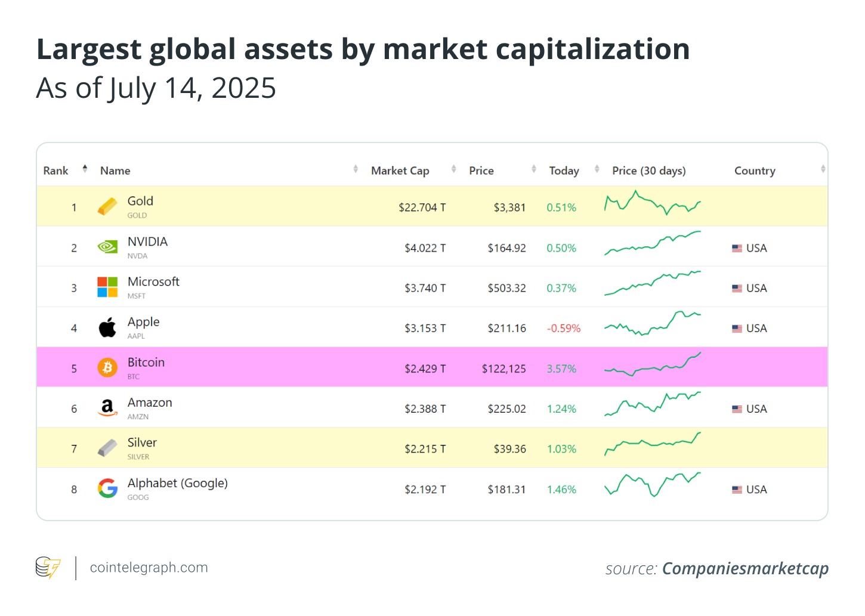Click the Gold bar icon
The height and width of the screenshot is (616, 865).
pyautogui.click(x=107, y=207)
